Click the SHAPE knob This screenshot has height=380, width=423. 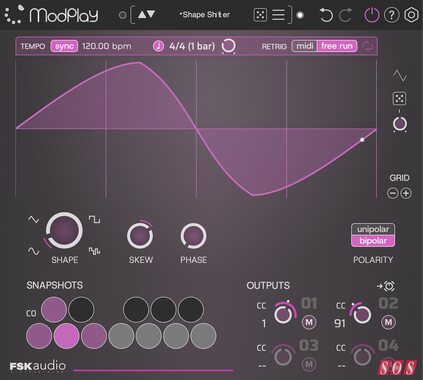[x=64, y=231]
